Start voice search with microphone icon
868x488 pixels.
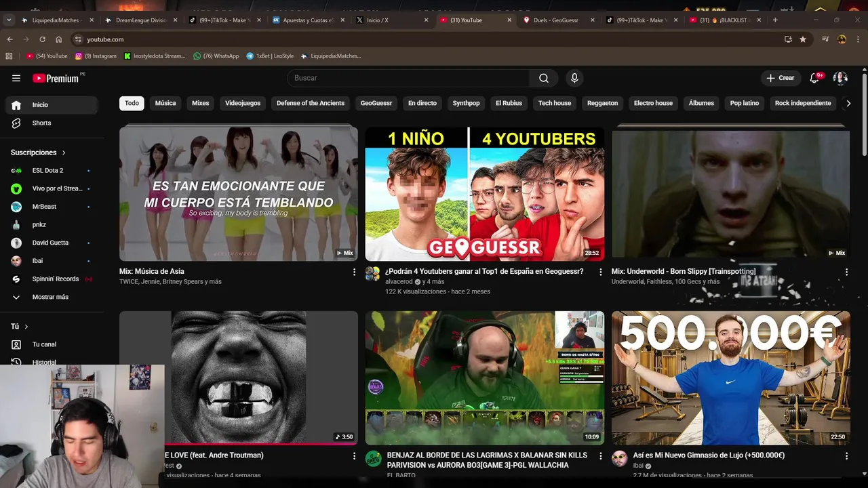pyautogui.click(x=574, y=78)
